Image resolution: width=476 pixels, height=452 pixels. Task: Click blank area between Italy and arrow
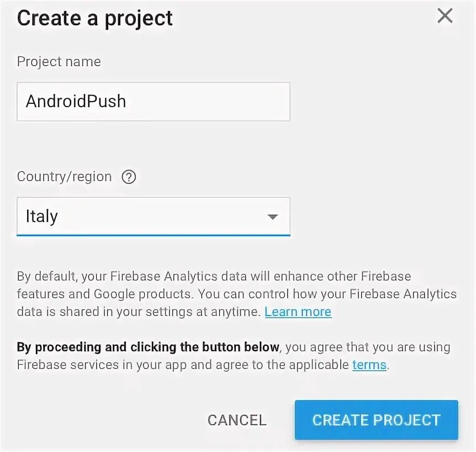(x=160, y=217)
